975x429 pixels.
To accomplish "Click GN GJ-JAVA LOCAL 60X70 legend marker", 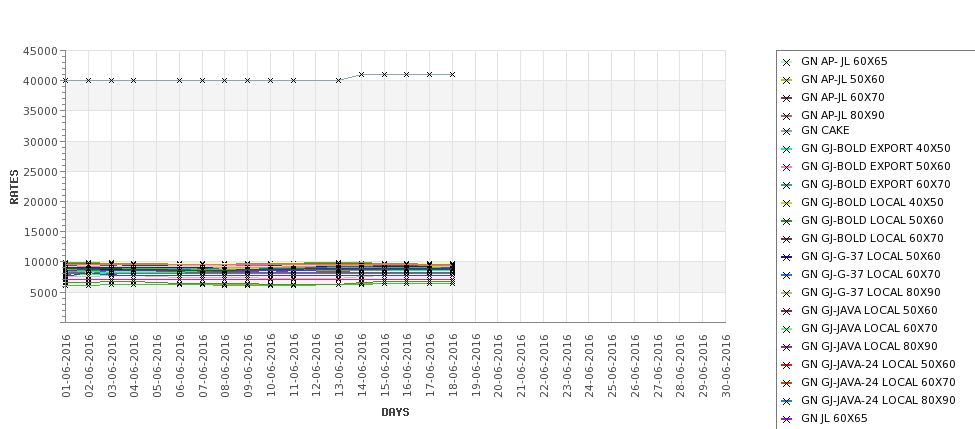I will [x=787, y=330].
